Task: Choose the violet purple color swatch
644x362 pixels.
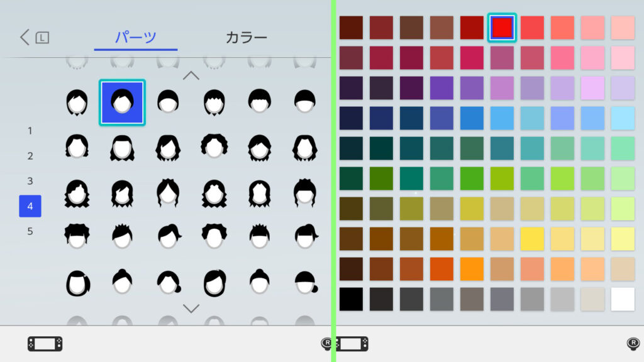Action: (x=441, y=88)
